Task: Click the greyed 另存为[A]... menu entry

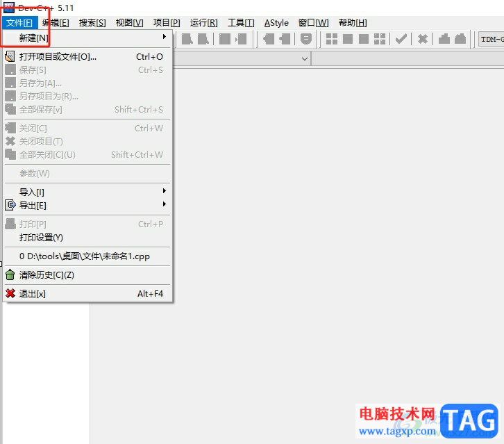Action: [x=87, y=83]
